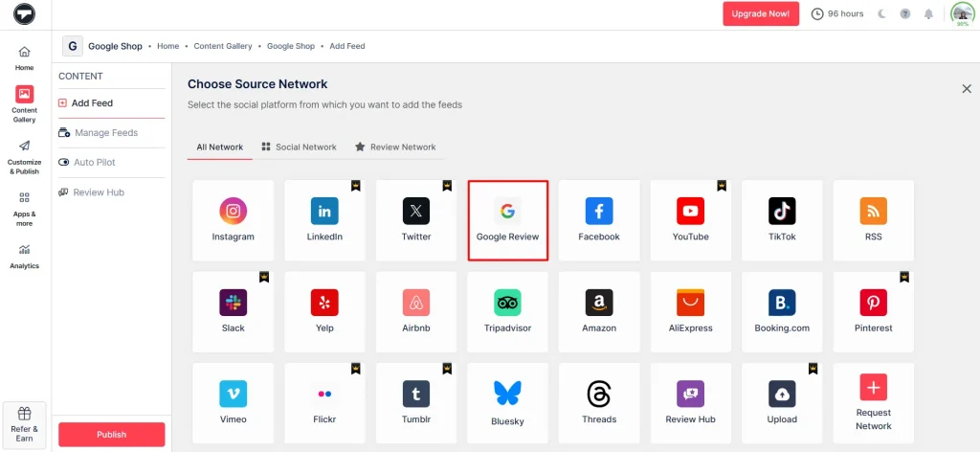Viewport: 980px width, 452px height.
Task: Select the Airbnb review source
Action: pyautogui.click(x=415, y=311)
